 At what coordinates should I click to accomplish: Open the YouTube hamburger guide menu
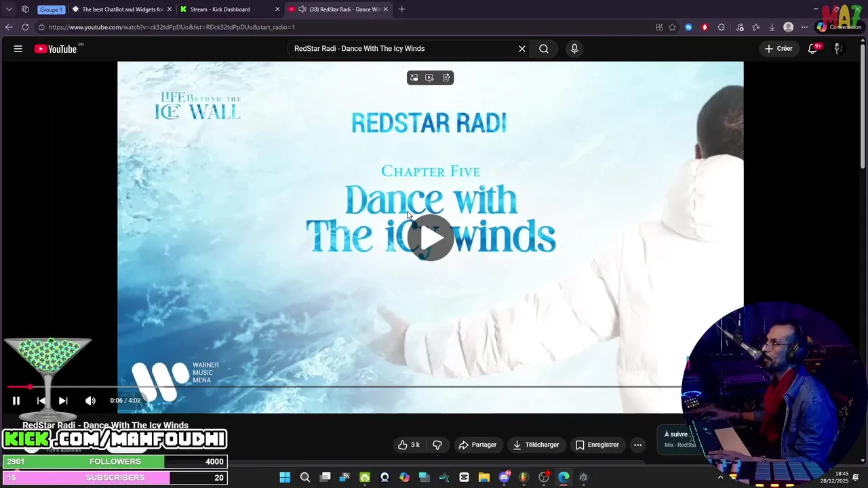coord(18,49)
